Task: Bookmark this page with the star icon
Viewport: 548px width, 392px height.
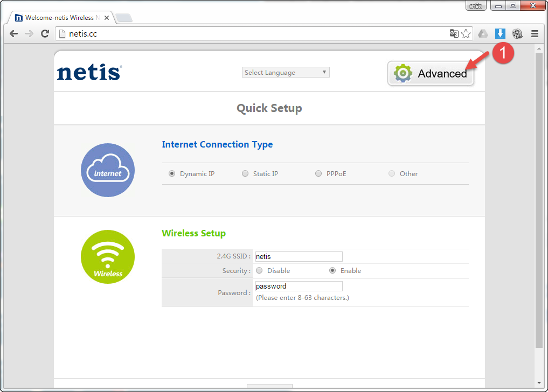Action: [x=466, y=33]
